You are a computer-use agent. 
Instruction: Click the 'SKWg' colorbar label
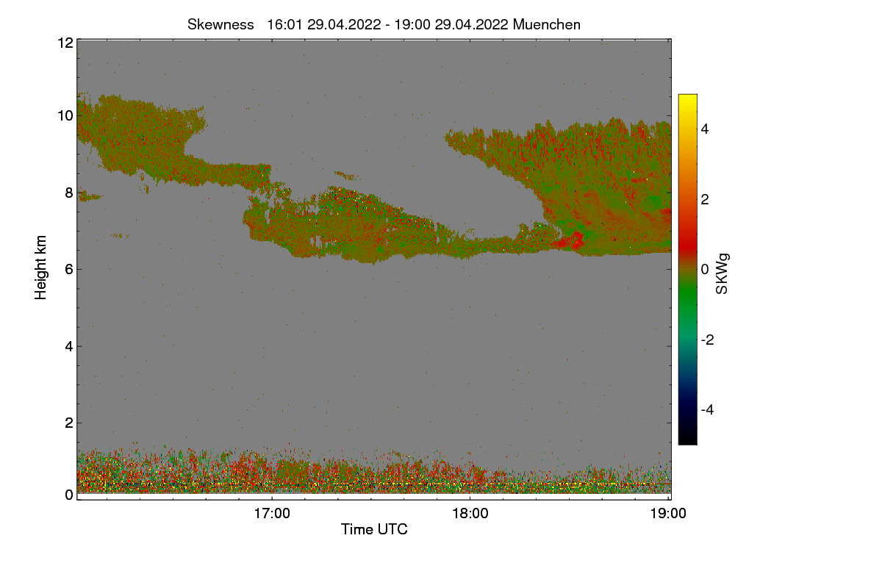coord(723,274)
